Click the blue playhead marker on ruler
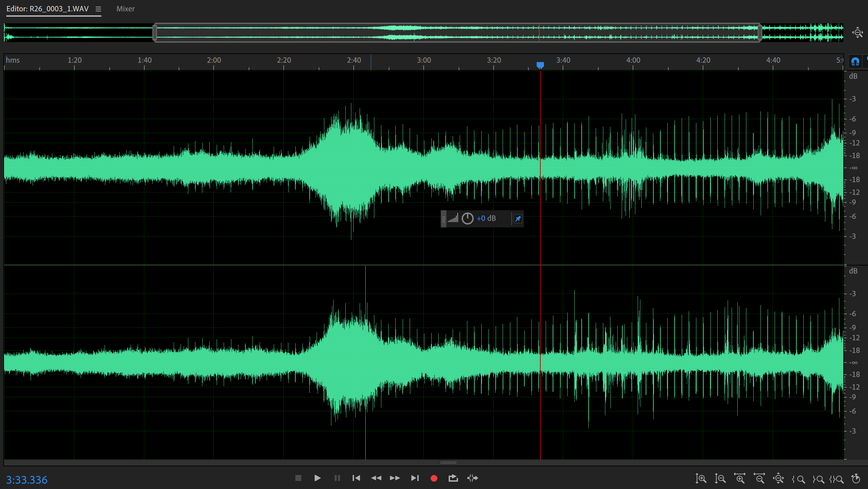 (540, 65)
